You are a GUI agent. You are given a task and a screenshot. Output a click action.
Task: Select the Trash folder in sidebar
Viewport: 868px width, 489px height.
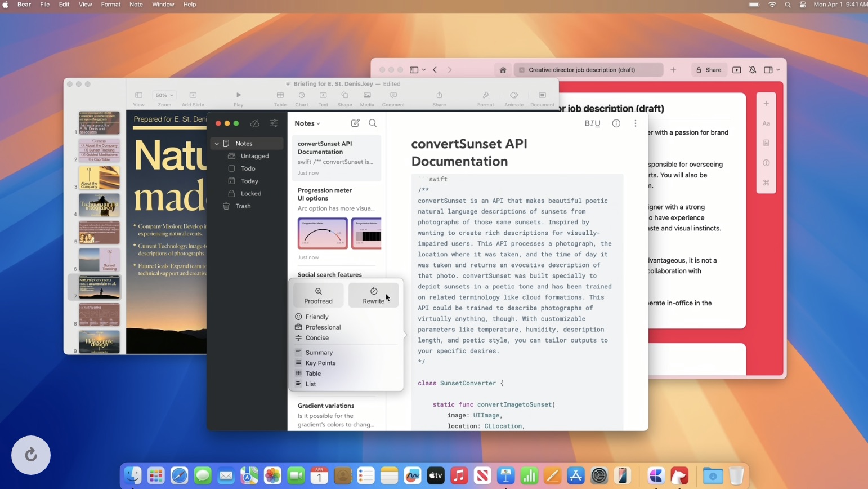click(243, 206)
